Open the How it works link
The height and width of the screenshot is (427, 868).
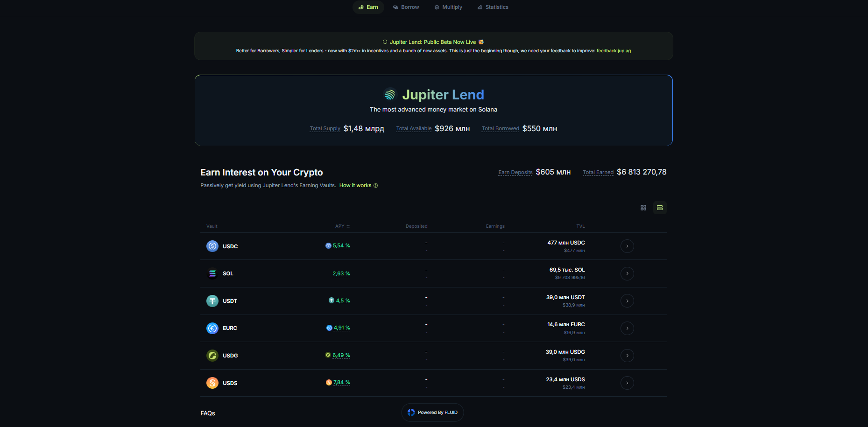point(355,186)
